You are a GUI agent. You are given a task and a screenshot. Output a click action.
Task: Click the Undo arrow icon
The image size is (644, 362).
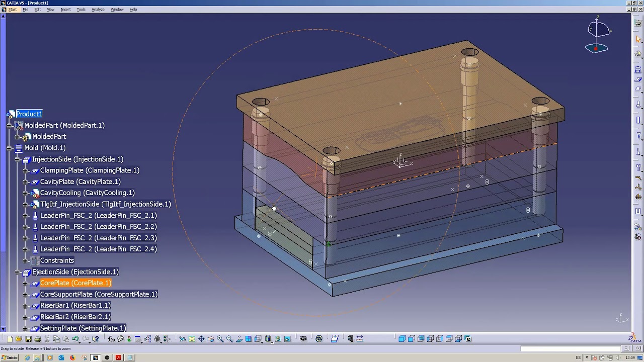[x=75, y=339]
